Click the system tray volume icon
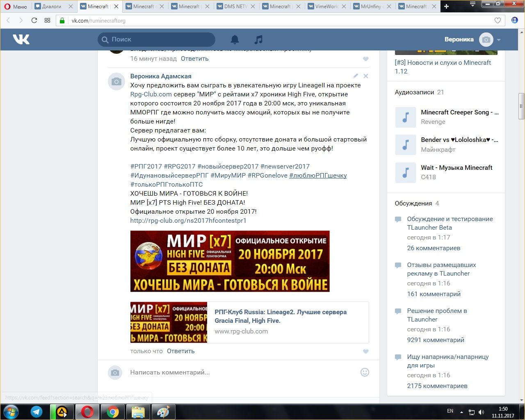Image resolution: width=525 pixels, height=420 pixels. [x=481, y=412]
